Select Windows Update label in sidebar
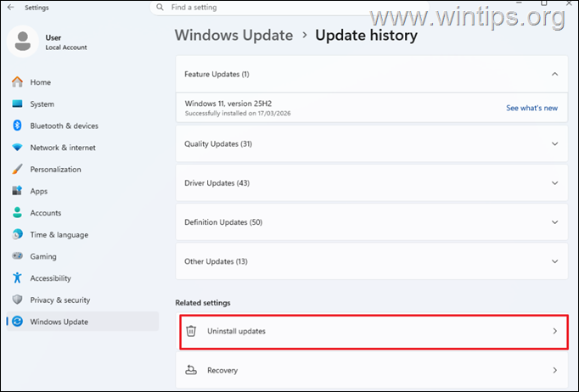This screenshot has width=579, height=392. coord(59,322)
